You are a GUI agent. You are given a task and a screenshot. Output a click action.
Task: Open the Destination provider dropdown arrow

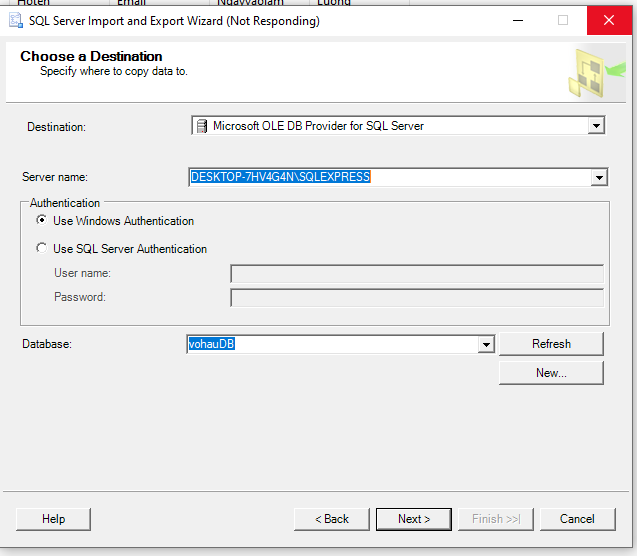click(596, 126)
